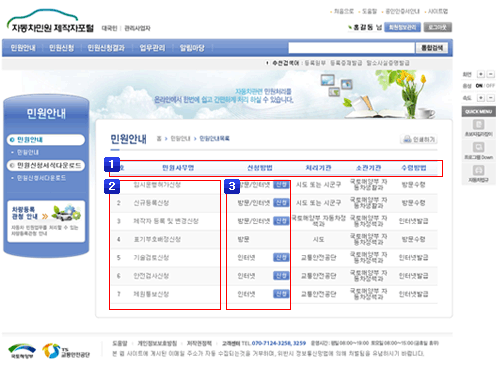500x370 pixels.
Task: Open the first Quick Menu document icon
Action: pyautogui.click(x=479, y=125)
